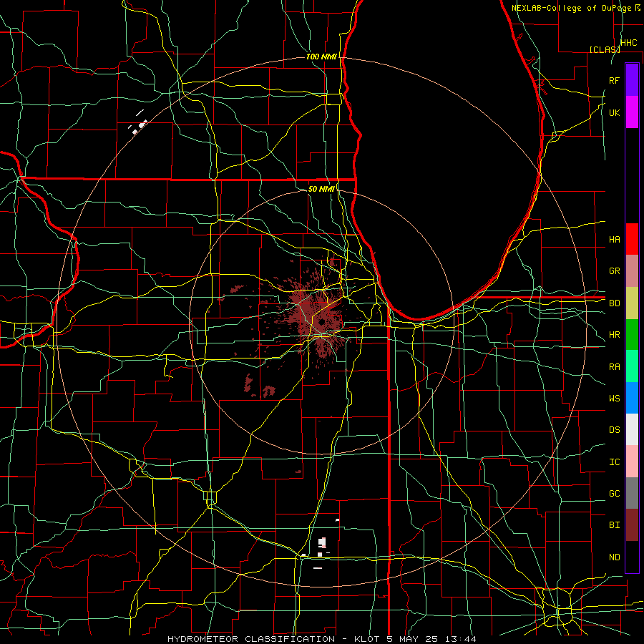Select the BD legend label
Viewport: 644px width, 644px height.
(614, 303)
